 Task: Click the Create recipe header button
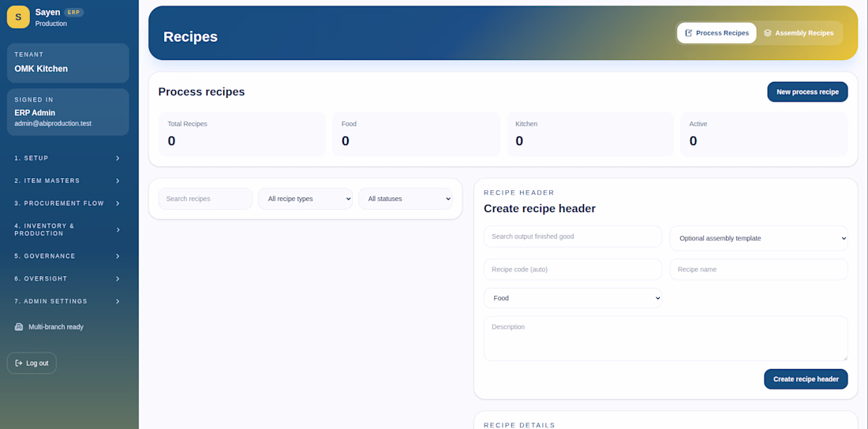(x=806, y=379)
